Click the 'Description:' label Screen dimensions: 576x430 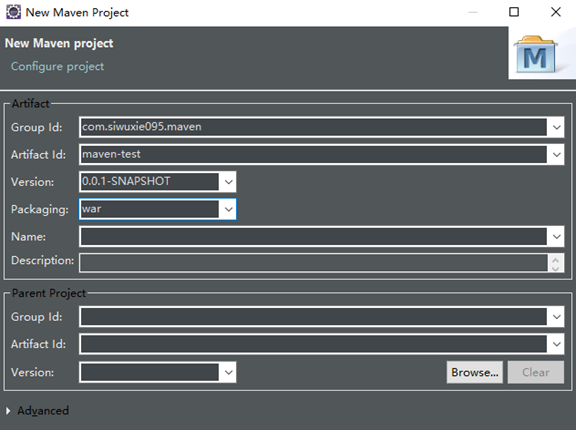42,260
